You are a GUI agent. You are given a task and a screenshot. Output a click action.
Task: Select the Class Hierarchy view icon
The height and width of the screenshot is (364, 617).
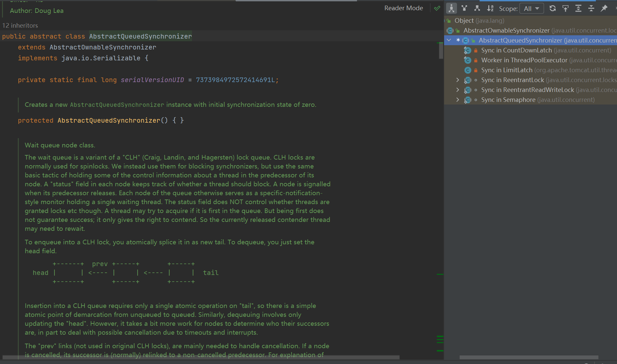tap(451, 8)
